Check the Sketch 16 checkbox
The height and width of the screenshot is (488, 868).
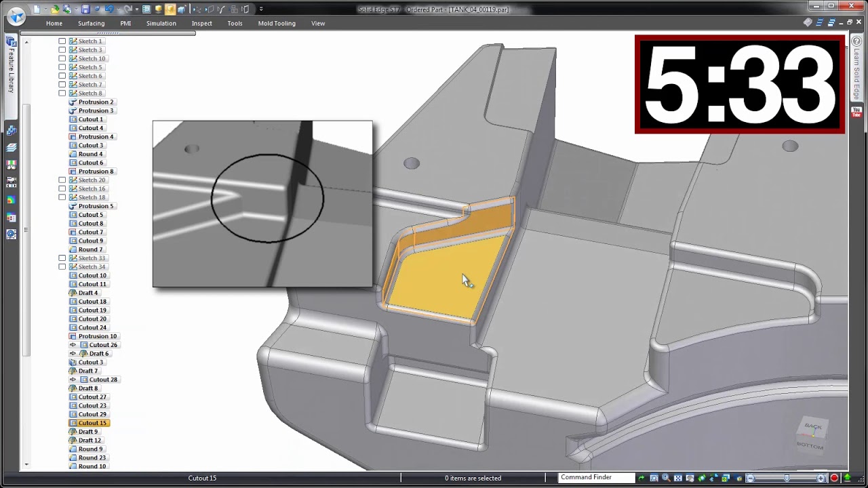[x=62, y=188]
